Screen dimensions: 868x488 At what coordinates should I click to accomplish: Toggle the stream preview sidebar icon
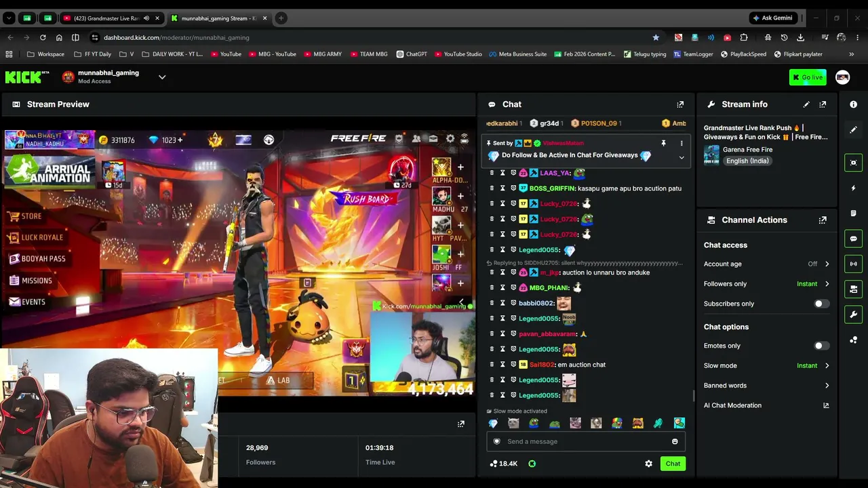(854, 163)
